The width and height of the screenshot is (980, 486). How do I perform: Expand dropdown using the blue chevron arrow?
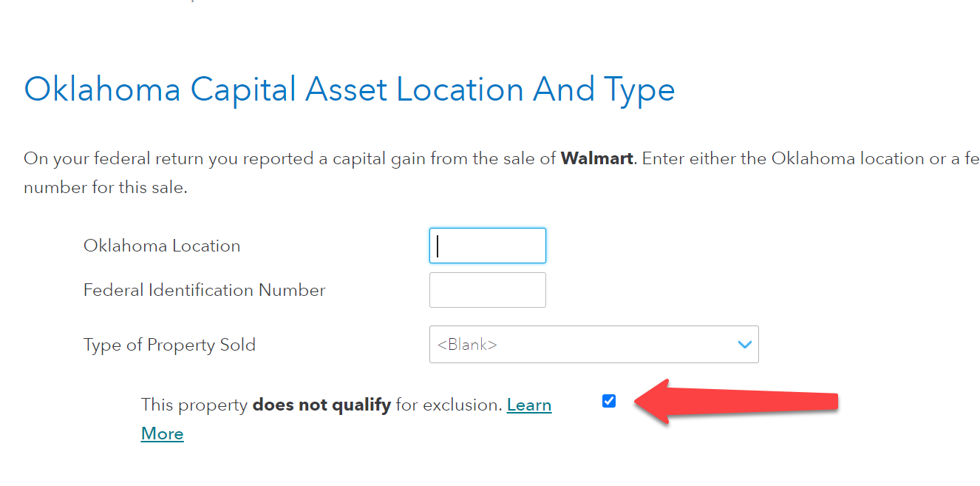click(x=745, y=345)
